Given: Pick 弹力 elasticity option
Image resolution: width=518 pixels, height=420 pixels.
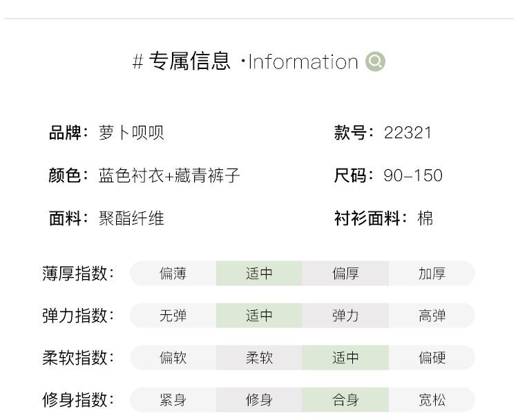Looking at the screenshot, I should 345,316.
